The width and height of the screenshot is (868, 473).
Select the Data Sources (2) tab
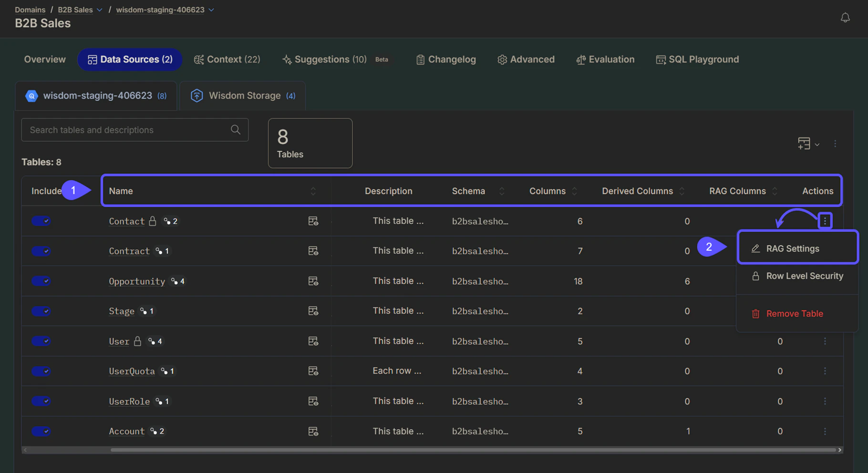(130, 59)
